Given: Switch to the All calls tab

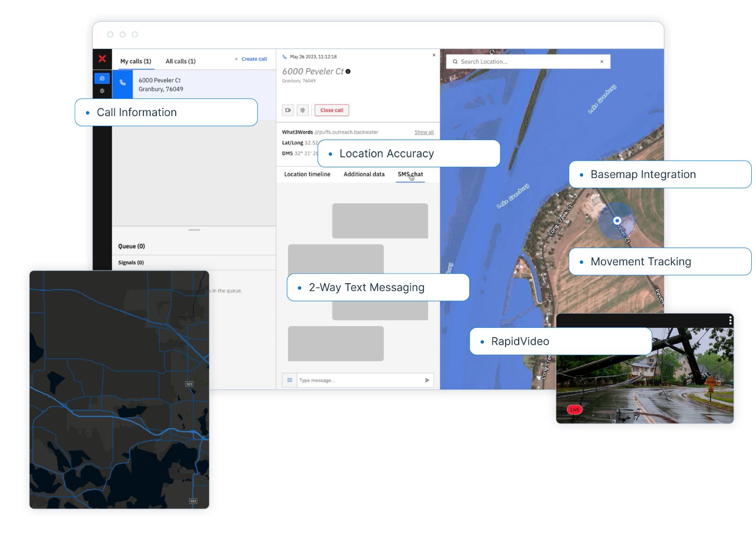Looking at the screenshot, I should click(180, 61).
